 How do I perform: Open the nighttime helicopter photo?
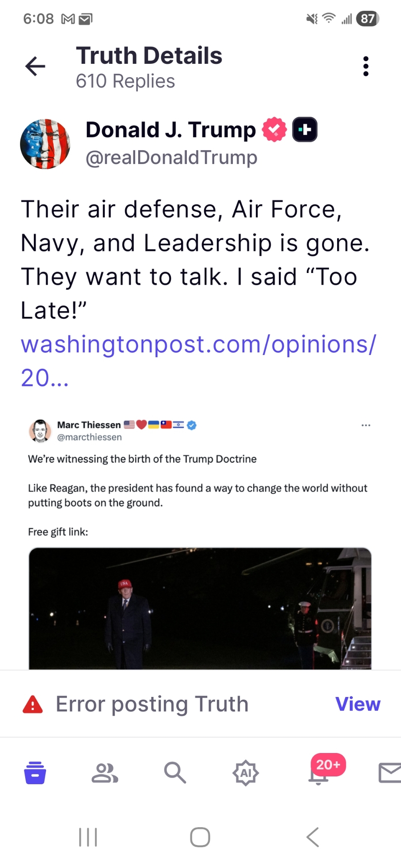(200, 608)
